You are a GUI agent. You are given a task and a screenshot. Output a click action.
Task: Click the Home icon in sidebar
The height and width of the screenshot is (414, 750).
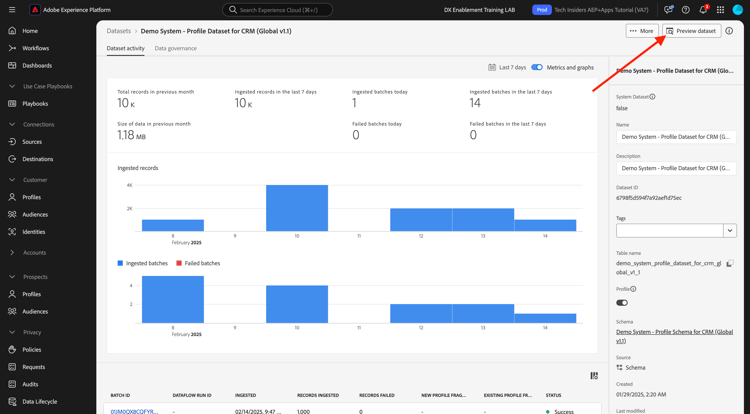click(x=12, y=31)
